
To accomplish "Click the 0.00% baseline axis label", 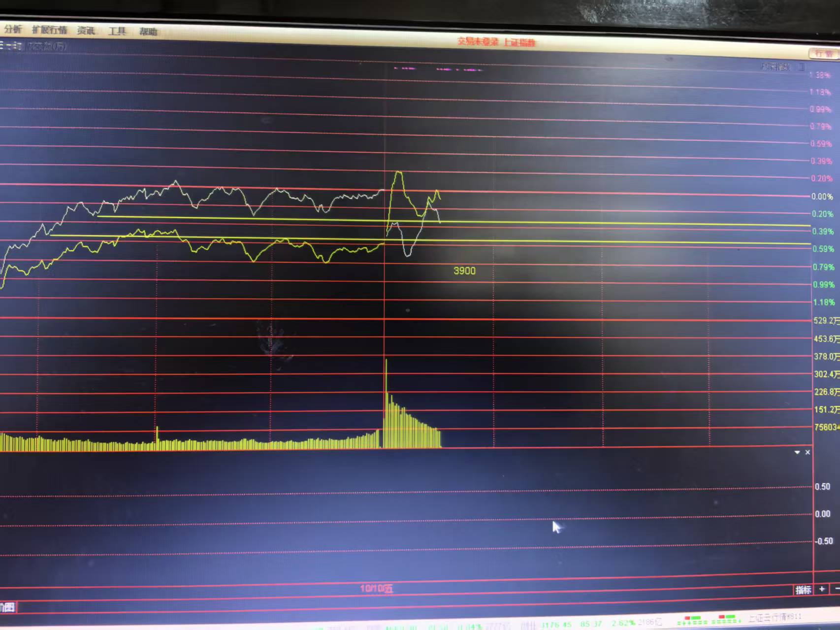I will pyautogui.click(x=822, y=197).
